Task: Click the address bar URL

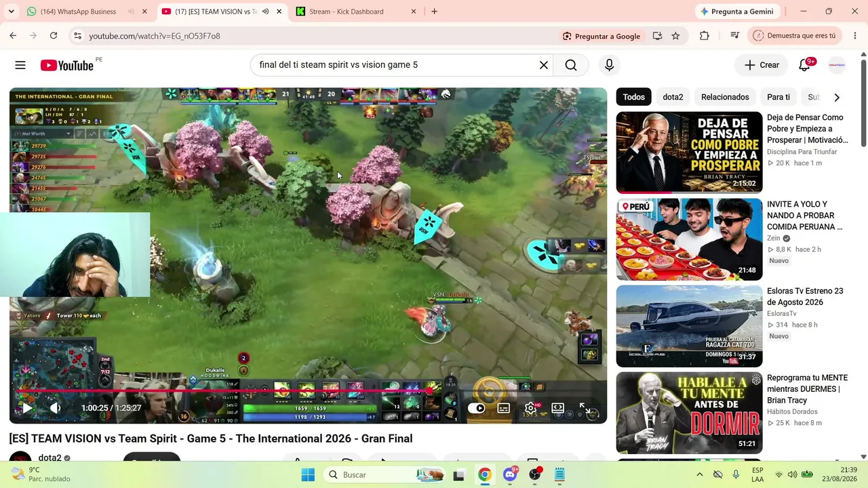Action: 155,36
